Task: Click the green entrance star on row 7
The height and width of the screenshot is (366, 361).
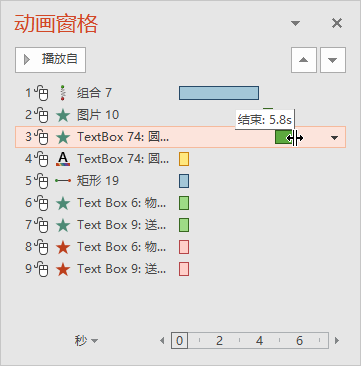Action: 63,225
